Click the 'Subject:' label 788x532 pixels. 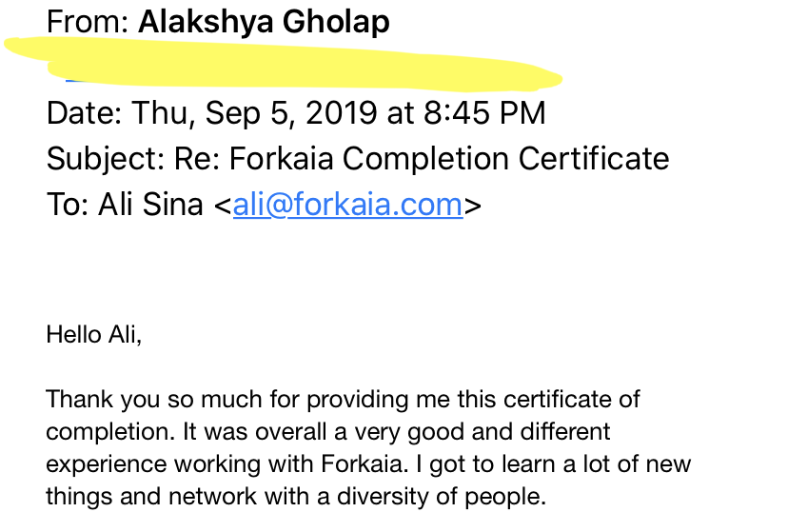pos(106,159)
